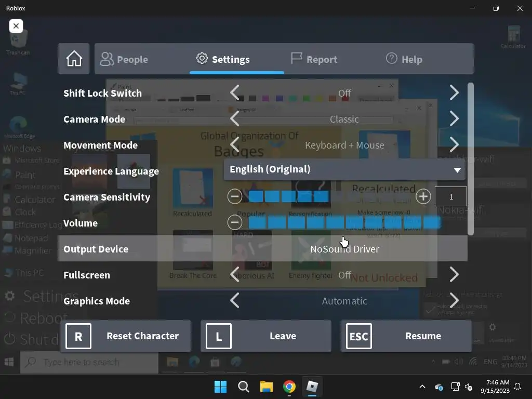Click the home icon in Roblox menu
The image size is (532, 399).
pyautogui.click(x=74, y=59)
